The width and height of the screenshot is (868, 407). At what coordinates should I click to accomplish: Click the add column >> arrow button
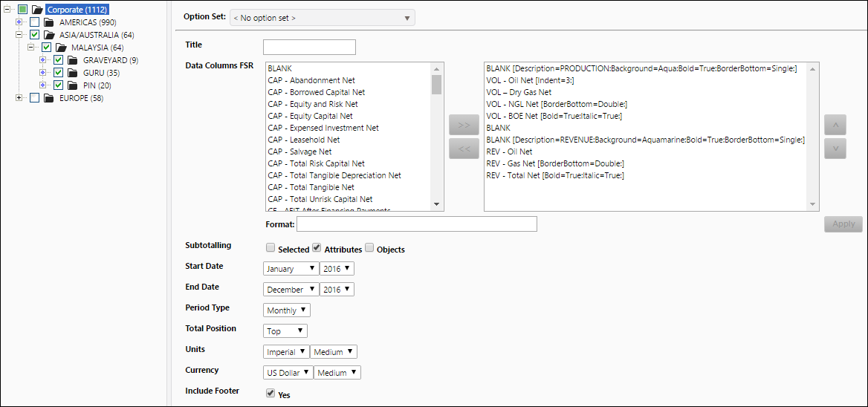(x=464, y=126)
